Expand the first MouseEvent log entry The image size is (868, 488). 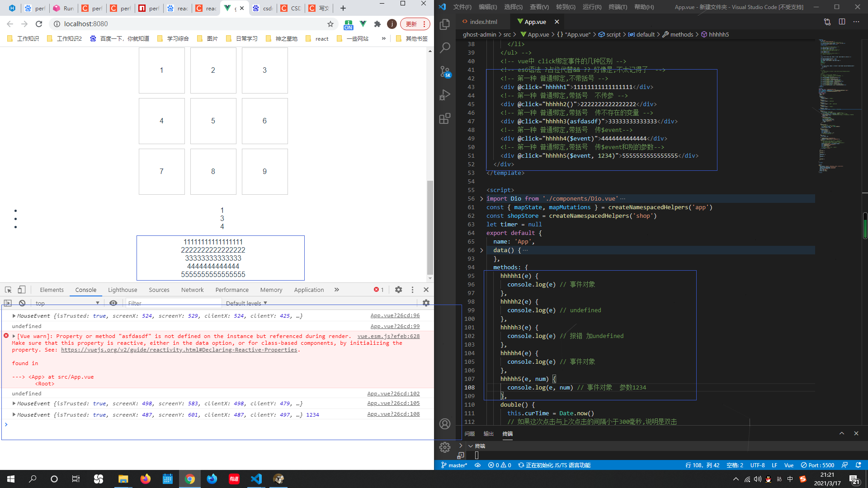[14, 316]
